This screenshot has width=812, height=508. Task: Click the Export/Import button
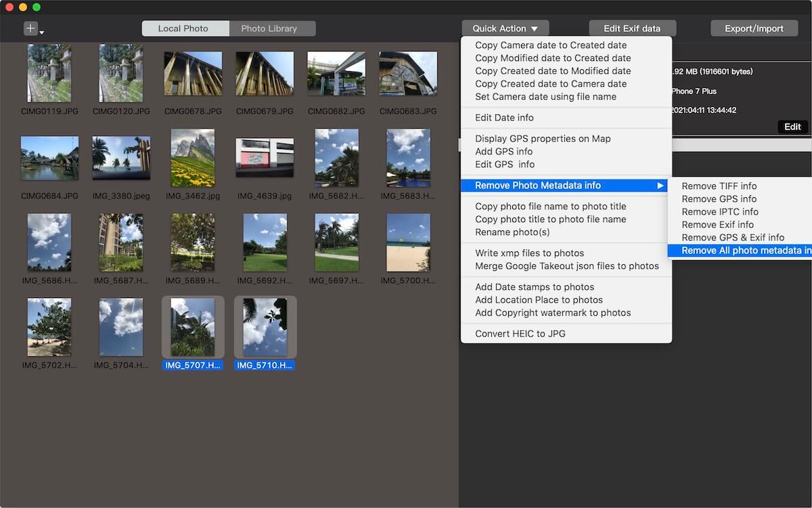(x=754, y=28)
